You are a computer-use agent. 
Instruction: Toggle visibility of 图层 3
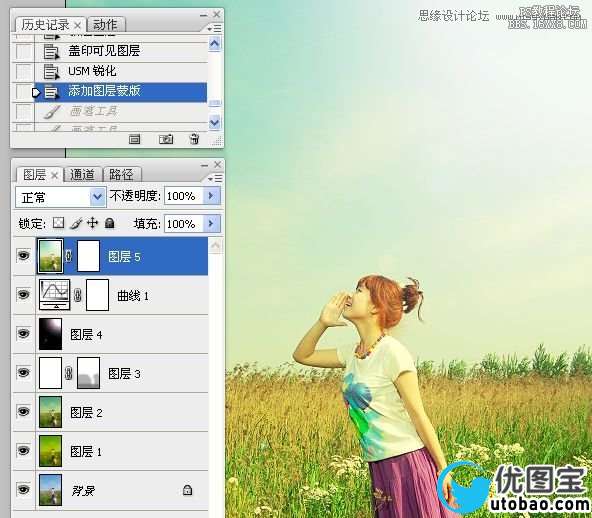23,373
